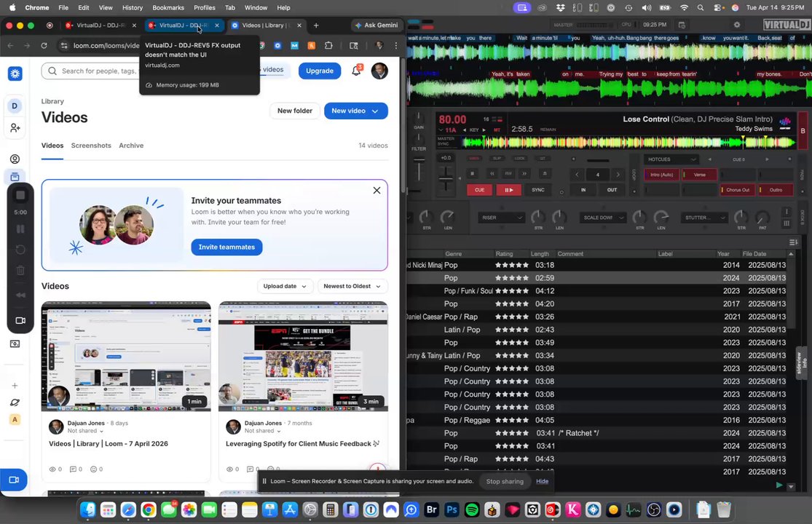Viewport: 812px width, 524px height.
Task: Click the Loom logo icon in sidebar
Action: pos(15,74)
